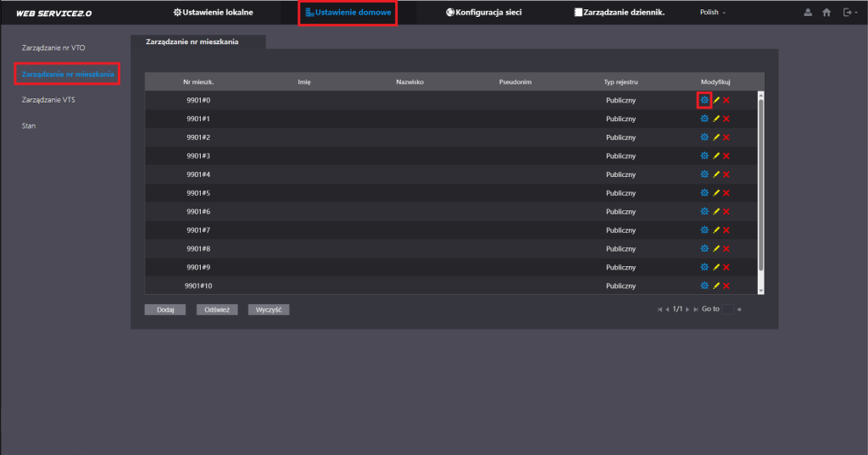Click the Wyczyść button
The image size is (868, 455).
[x=269, y=309]
